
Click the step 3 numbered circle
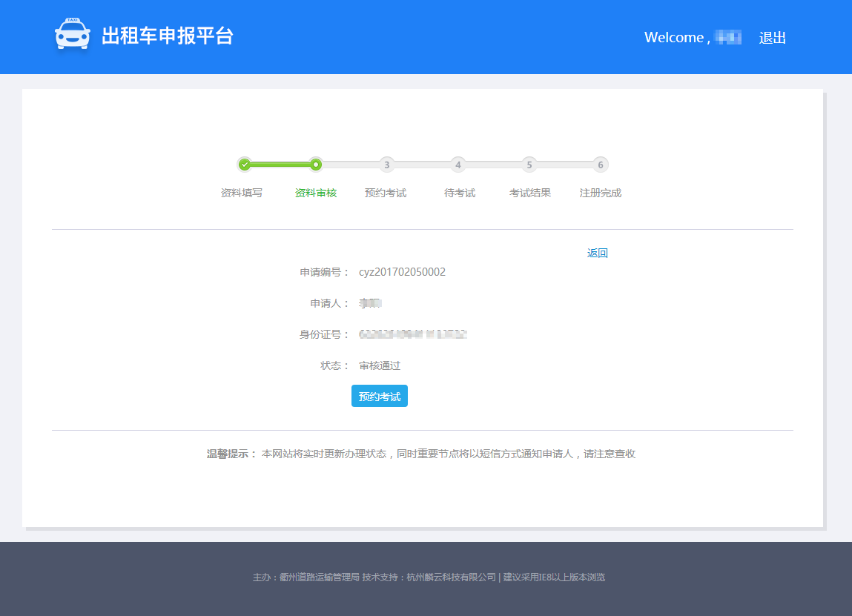pyautogui.click(x=386, y=165)
